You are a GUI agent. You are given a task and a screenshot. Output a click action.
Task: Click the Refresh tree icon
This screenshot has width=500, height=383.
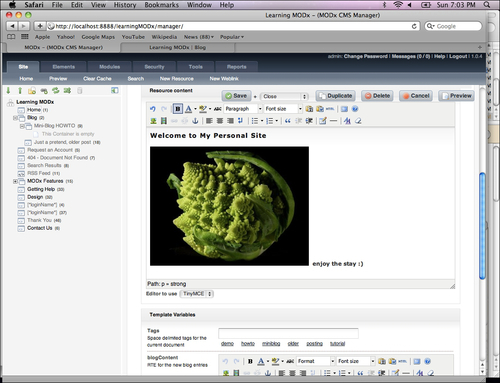[x=56, y=90]
